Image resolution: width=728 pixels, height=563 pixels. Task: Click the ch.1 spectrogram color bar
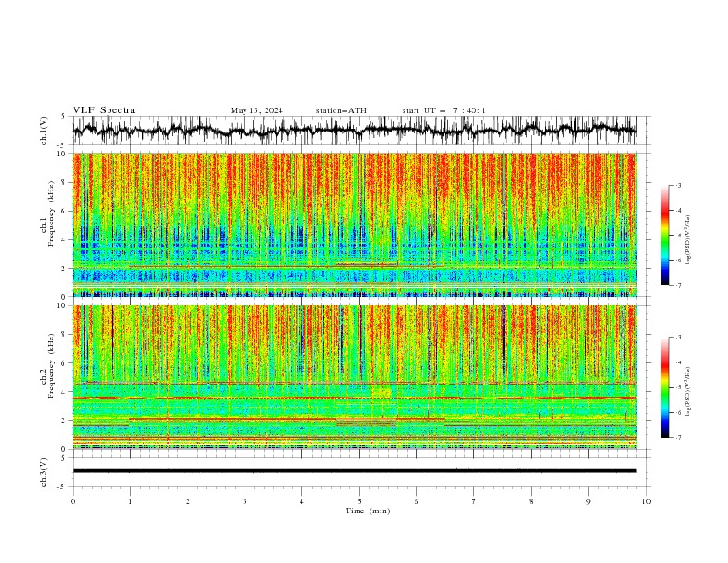tap(665, 236)
